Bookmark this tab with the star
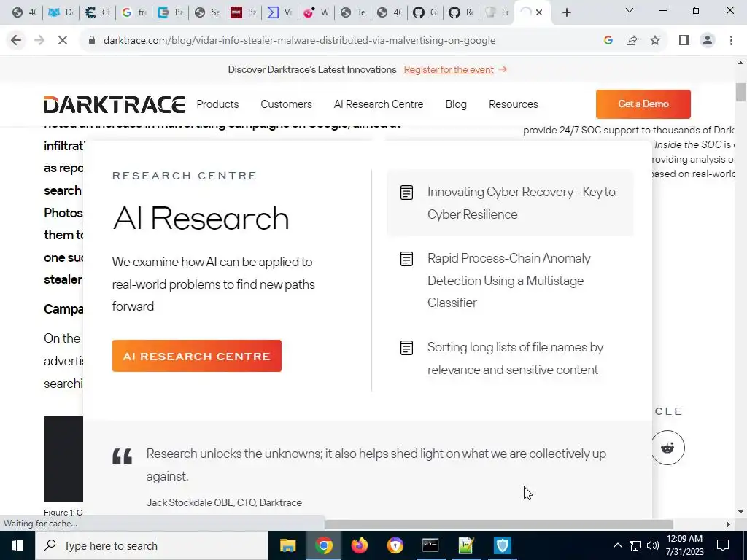The height and width of the screenshot is (560, 747). click(x=655, y=41)
